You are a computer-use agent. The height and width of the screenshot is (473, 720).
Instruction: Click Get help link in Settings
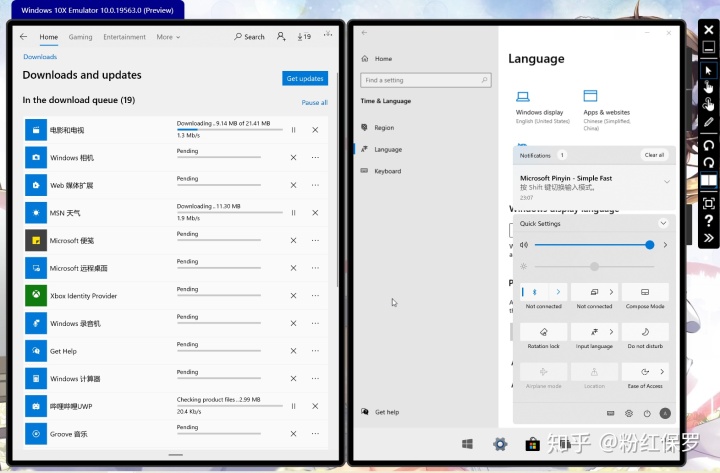[380, 412]
